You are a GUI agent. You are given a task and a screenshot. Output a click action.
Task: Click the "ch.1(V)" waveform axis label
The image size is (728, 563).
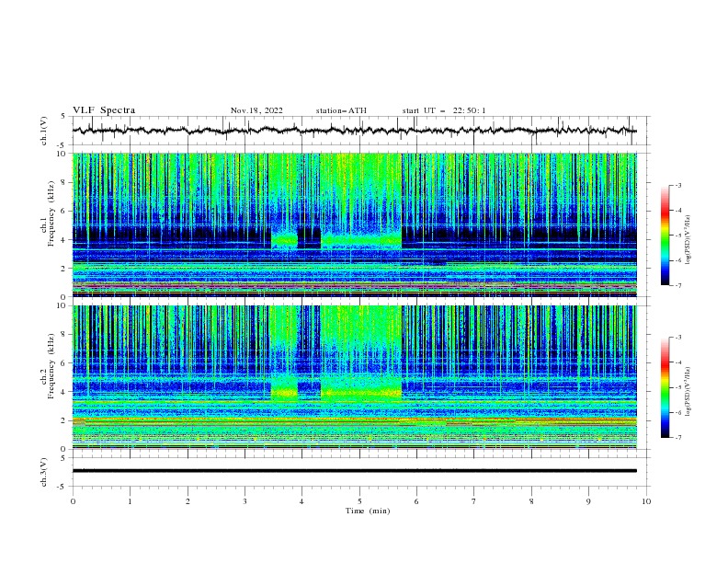pos(44,131)
